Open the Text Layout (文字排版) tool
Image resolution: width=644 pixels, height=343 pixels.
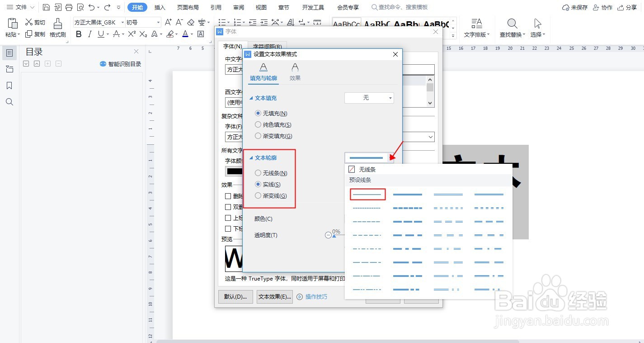pyautogui.click(x=476, y=27)
